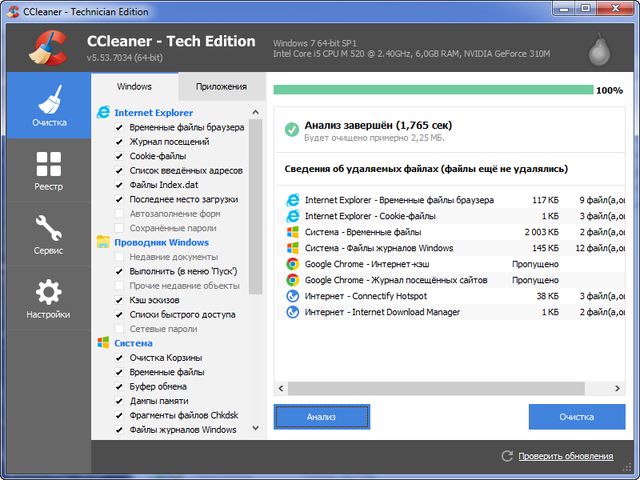Follow the Проверить обновления link
The height and width of the screenshot is (480, 640).
pos(566,457)
